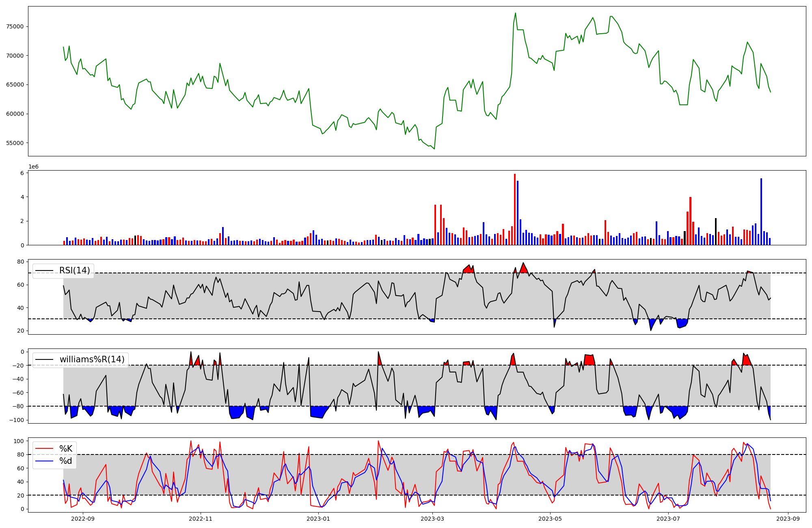This screenshot has width=812, height=528.
Task: Click the 55000 price axis tick label
Action: tap(15, 143)
